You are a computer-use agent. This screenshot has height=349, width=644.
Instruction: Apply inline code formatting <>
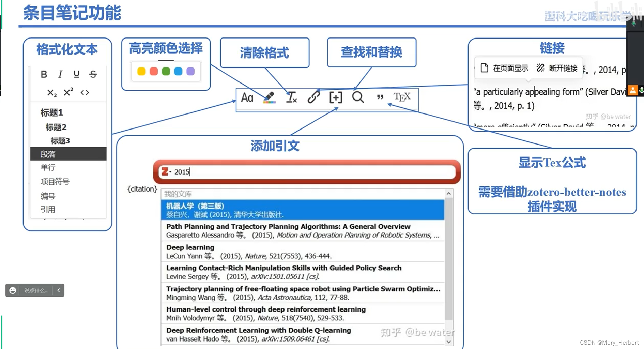click(x=85, y=92)
